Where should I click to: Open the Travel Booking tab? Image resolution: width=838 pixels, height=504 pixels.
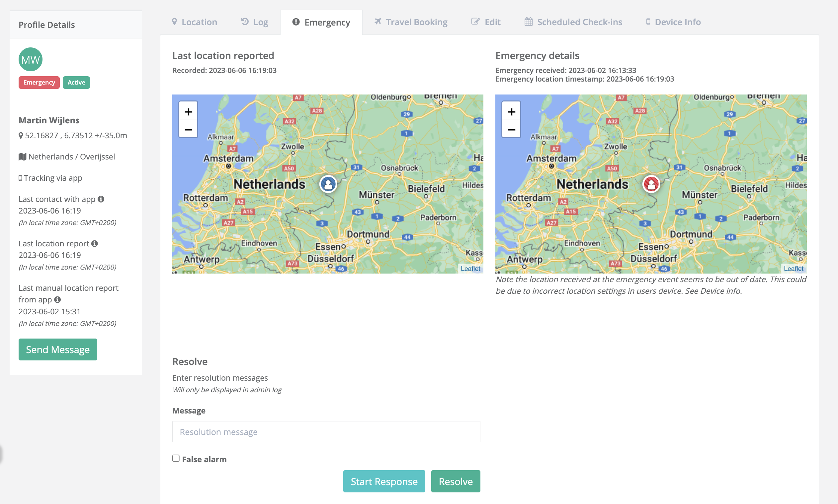(411, 22)
